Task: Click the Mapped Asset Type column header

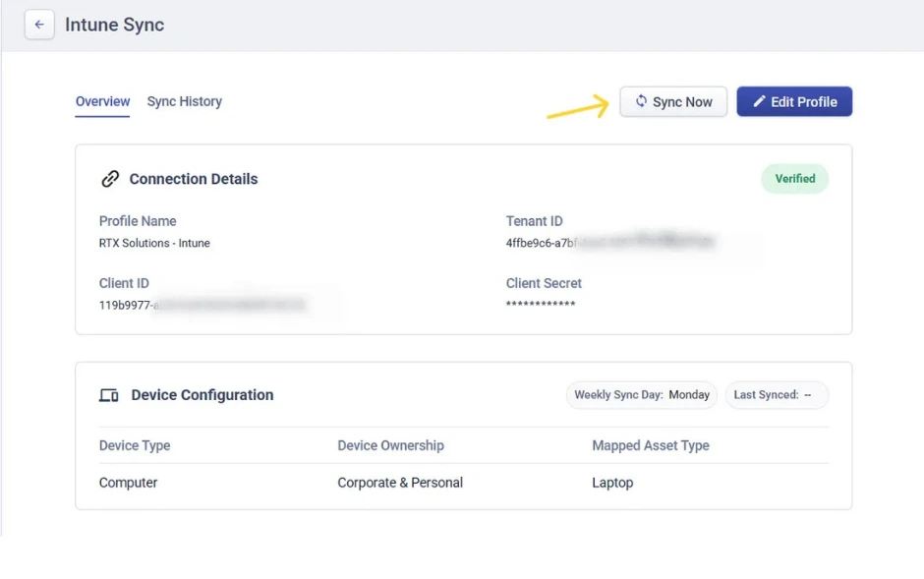Action: 651,445
